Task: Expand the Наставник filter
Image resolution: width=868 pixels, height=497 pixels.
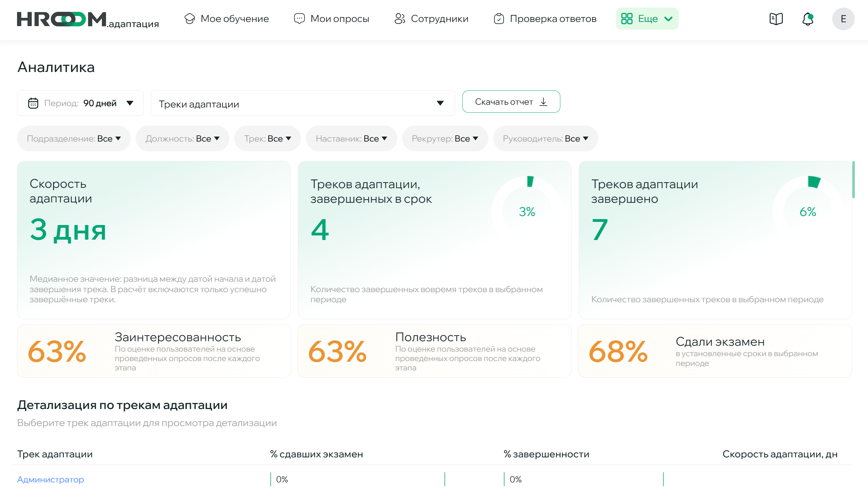Action: 351,138
